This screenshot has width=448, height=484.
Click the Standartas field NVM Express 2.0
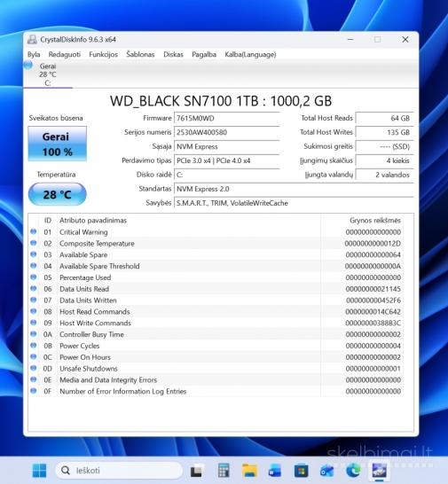pos(294,189)
